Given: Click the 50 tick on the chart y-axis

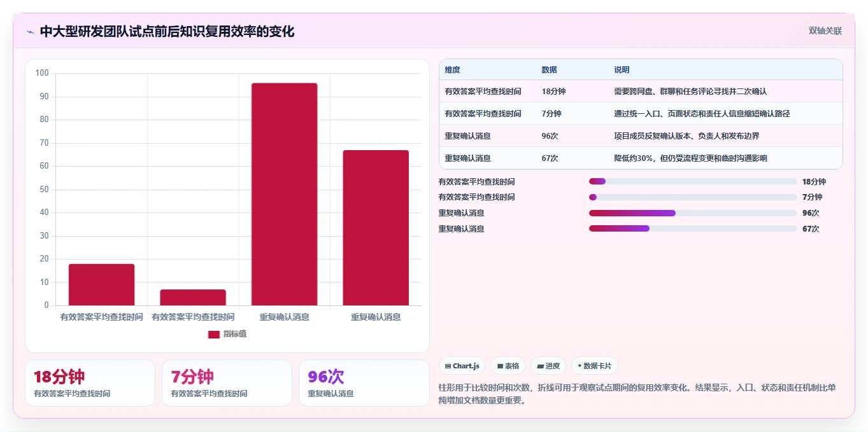Looking at the screenshot, I should pyautogui.click(x=44, y=189).
